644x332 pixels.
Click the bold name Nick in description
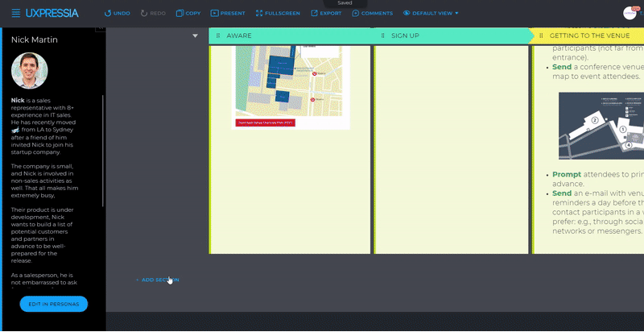(18, 100)
